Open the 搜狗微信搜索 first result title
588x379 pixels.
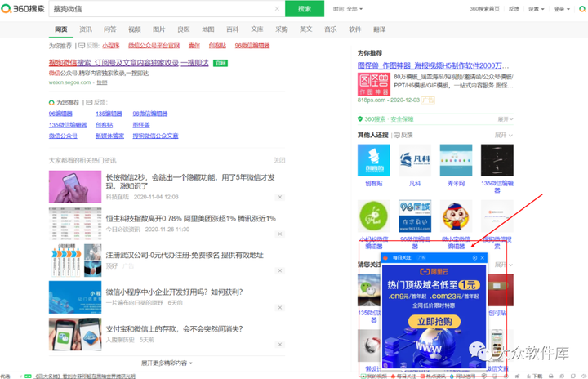tap(129, 63)
